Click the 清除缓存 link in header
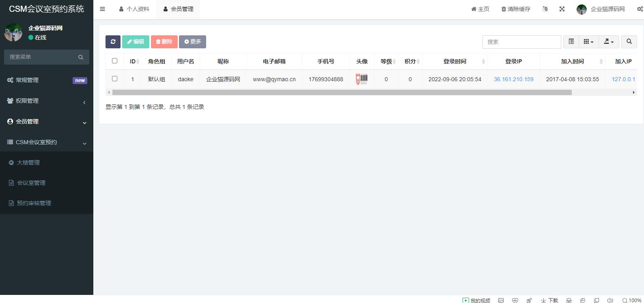Screen dimensions: 644x303 click(516, 9)
